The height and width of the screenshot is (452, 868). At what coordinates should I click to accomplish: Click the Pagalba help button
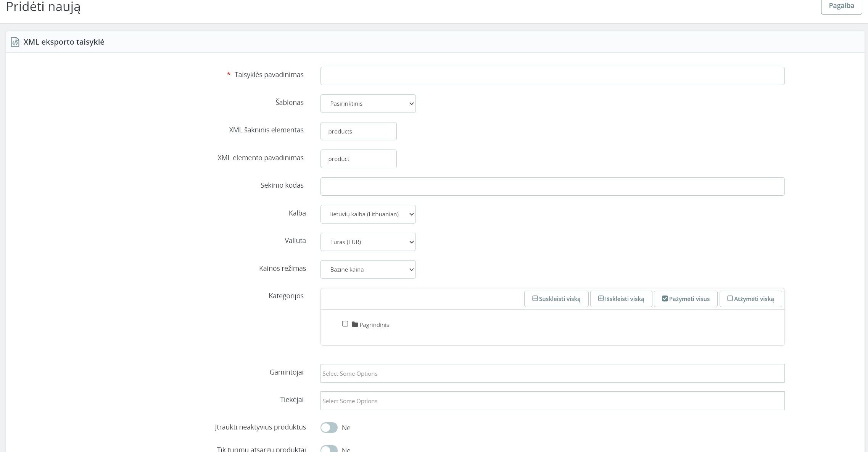pyautogui.click(x=841, y=6)
